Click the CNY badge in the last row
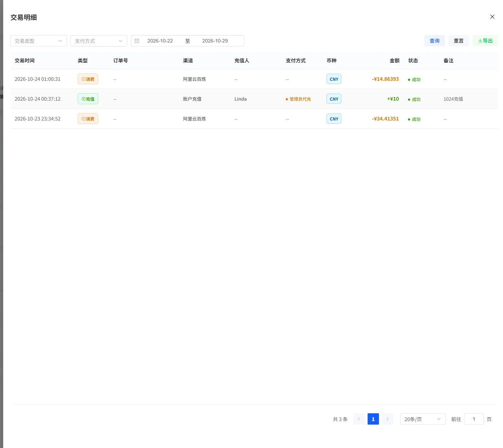 click(x=334, y=119)
